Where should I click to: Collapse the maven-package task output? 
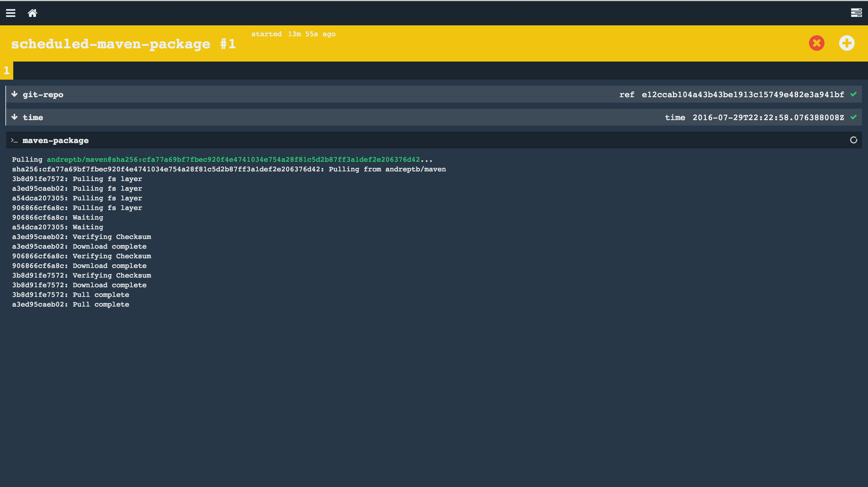(55, 141)
